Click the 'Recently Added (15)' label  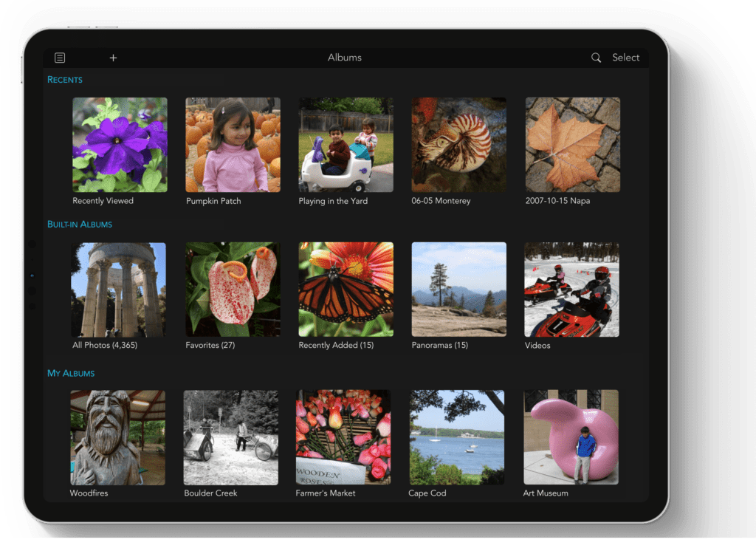[336, 346]
